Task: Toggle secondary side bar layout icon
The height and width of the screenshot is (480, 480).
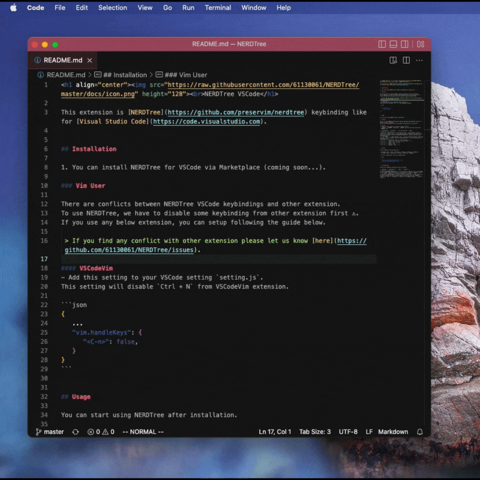Action: coord(405,44)
